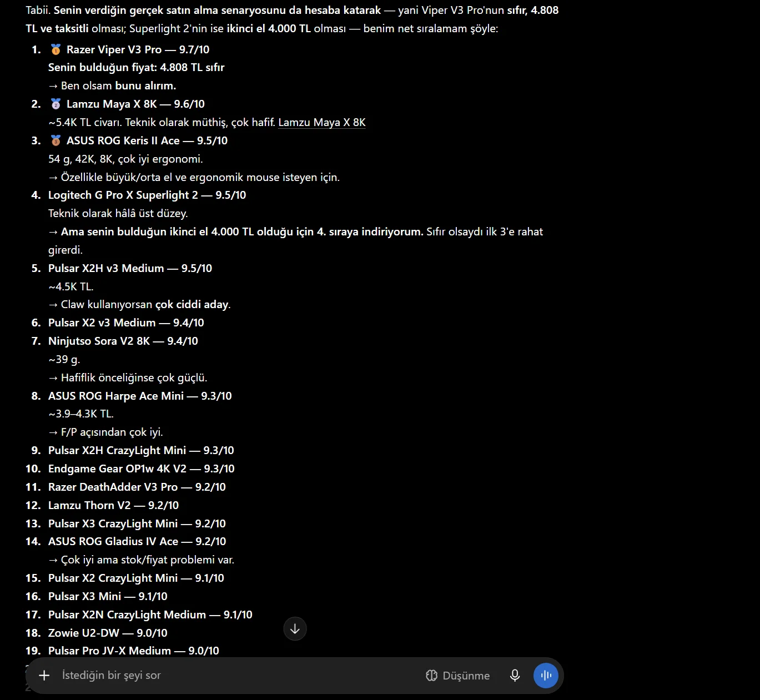This screenshot has height=700, width=760.
Task: Click the text 'ASUS ROG Keris II Ace — 9.5/10'
Action: 147,140
